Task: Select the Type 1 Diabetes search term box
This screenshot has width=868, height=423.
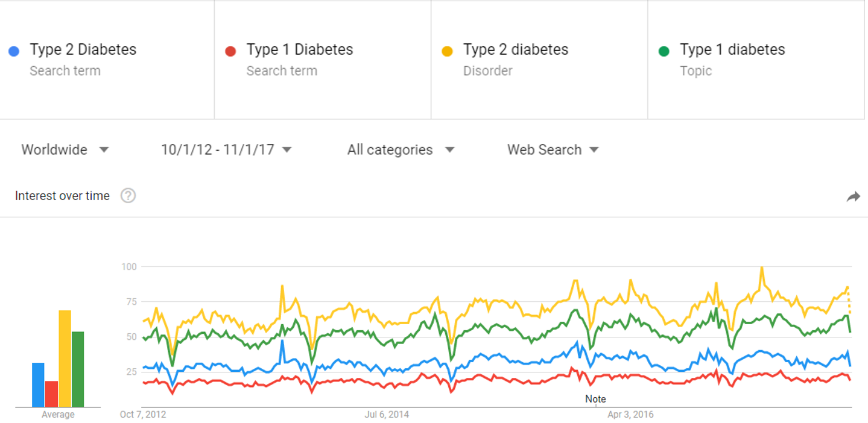Action: [300, 59]
